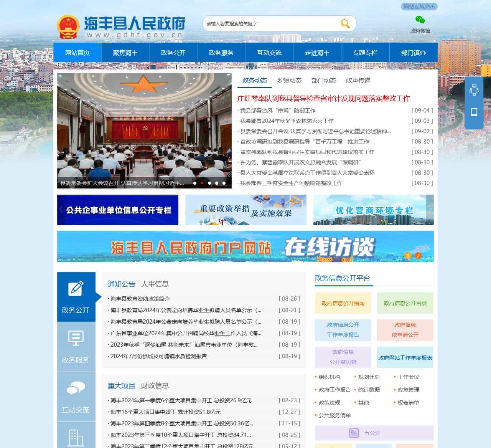Open the meeting photo in news carousel
The image size is (491, 448).
click(144, 131)
